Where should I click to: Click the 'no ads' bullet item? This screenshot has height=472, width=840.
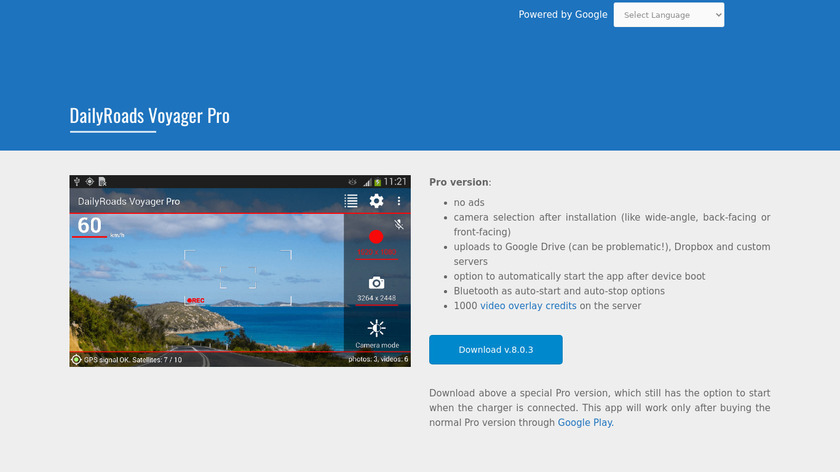pyautogui.click(x=469, y=203)
